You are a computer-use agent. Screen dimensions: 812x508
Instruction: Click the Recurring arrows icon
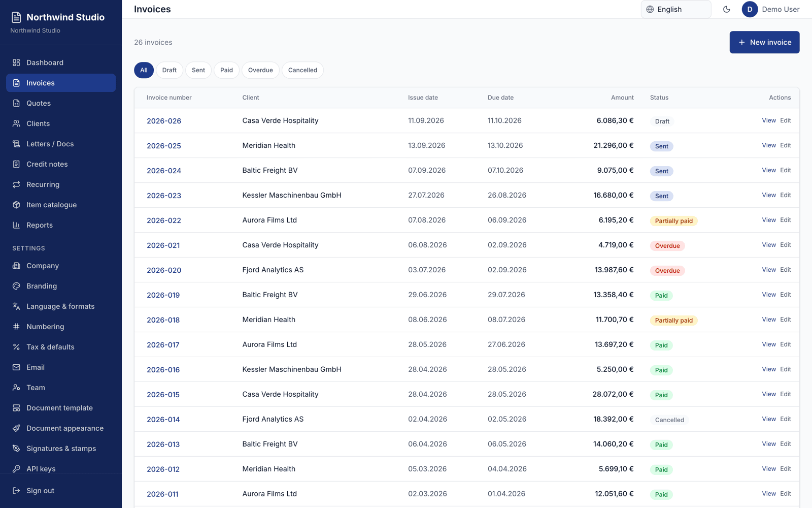(x=16, y=184)
